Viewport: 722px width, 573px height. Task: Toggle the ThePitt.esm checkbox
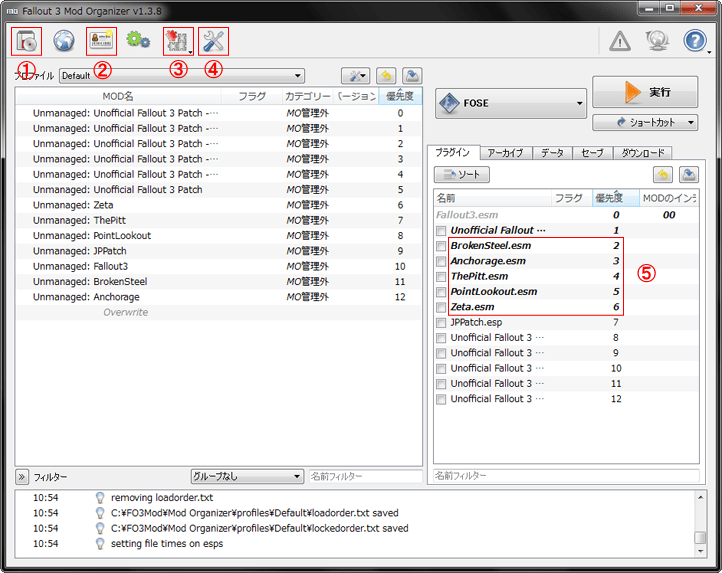(441, 277)
